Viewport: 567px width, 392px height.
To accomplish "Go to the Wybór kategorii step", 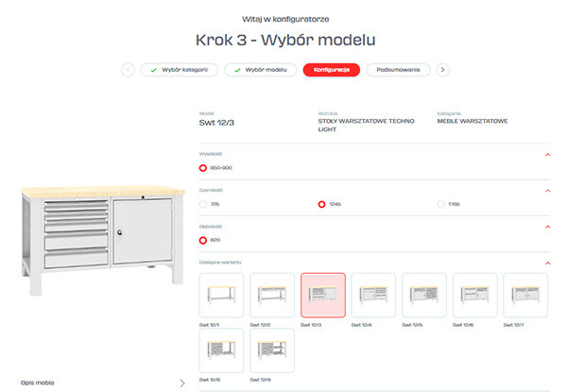I will 180,70.
